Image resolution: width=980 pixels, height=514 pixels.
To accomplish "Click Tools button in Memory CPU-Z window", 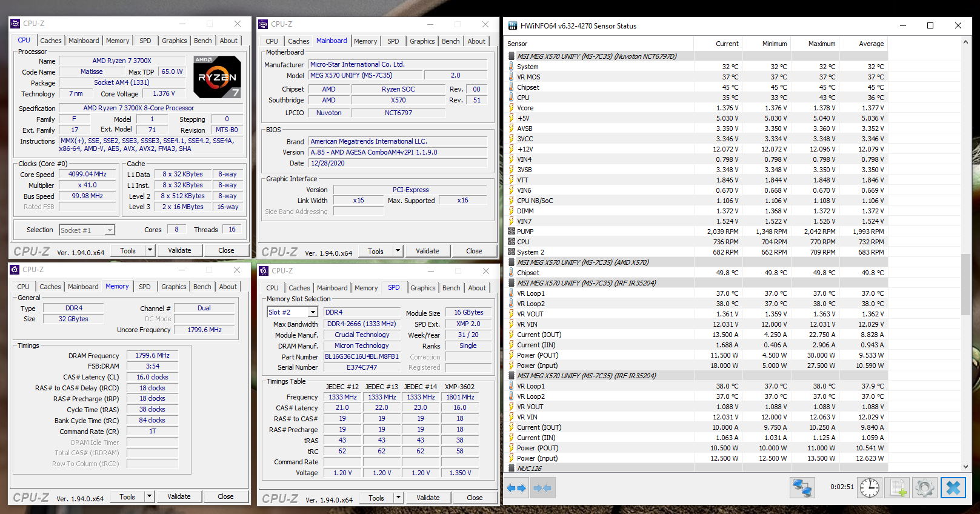I will click(x=127, y=496).
